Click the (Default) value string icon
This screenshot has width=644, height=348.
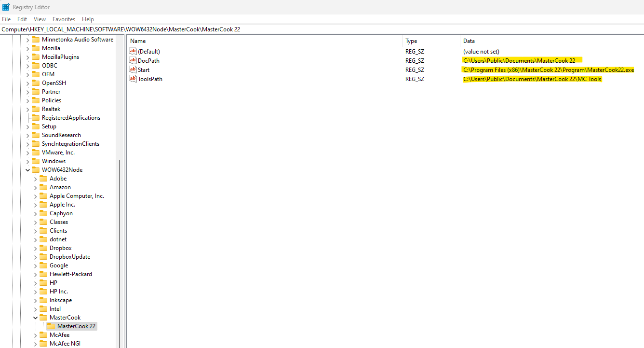tap(134, 51)
